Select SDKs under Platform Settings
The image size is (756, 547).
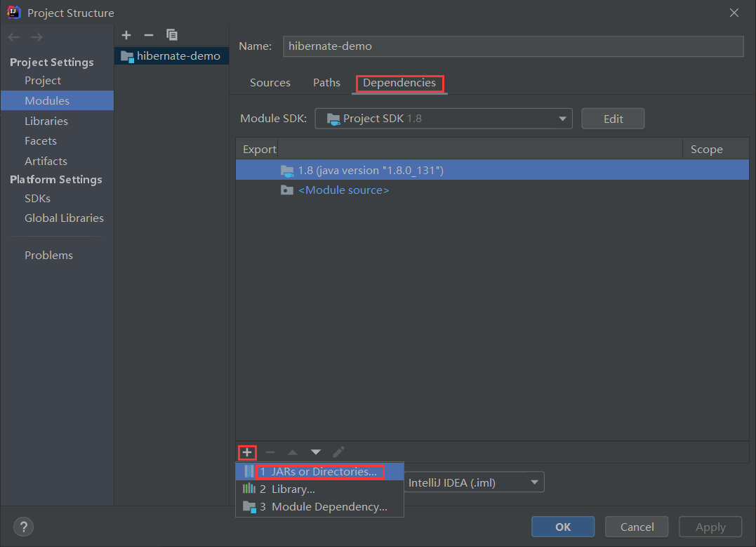pos(38,198)
